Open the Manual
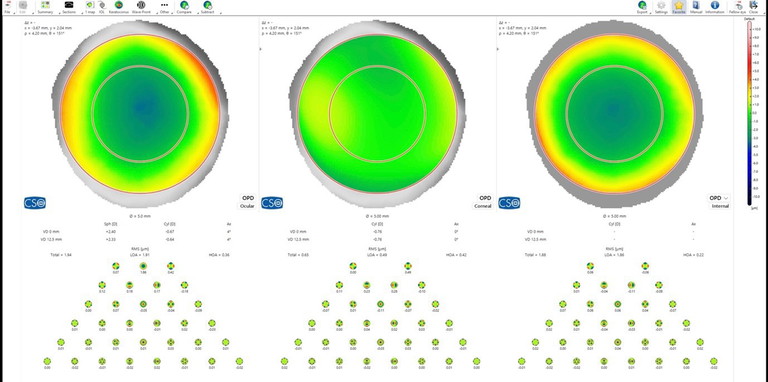Viewport: 768px width, 382px height. (696, 6)
